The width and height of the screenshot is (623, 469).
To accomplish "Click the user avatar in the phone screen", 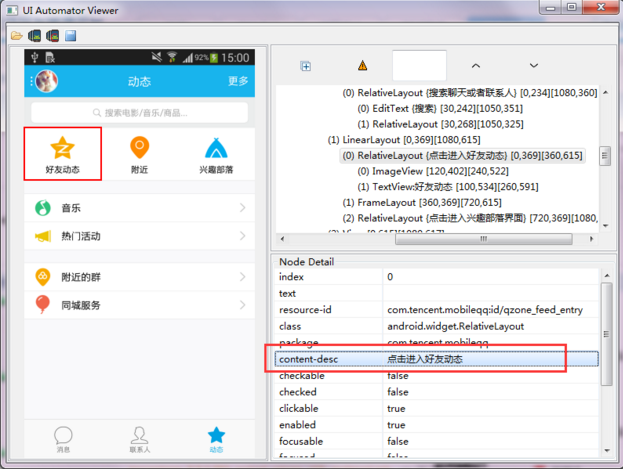I will click(x=46, y=81).
